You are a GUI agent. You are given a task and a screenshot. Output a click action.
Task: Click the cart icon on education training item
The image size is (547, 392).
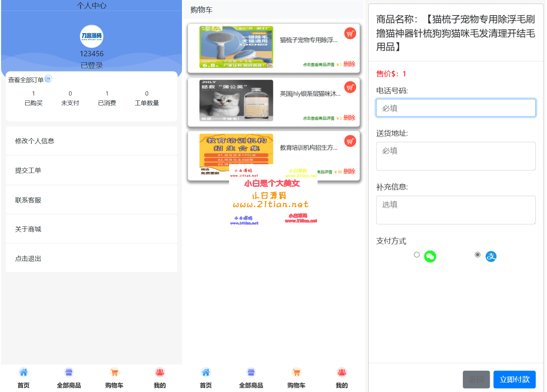(x=350, y=141)
